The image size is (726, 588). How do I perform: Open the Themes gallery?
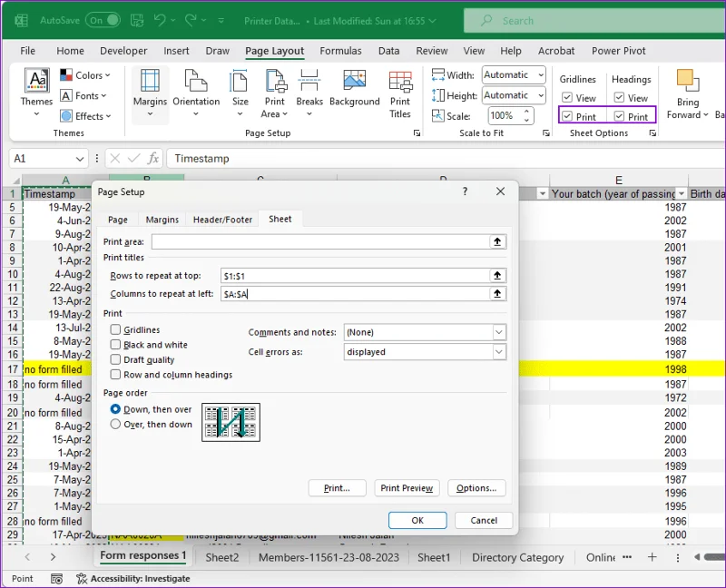[36, 93]
